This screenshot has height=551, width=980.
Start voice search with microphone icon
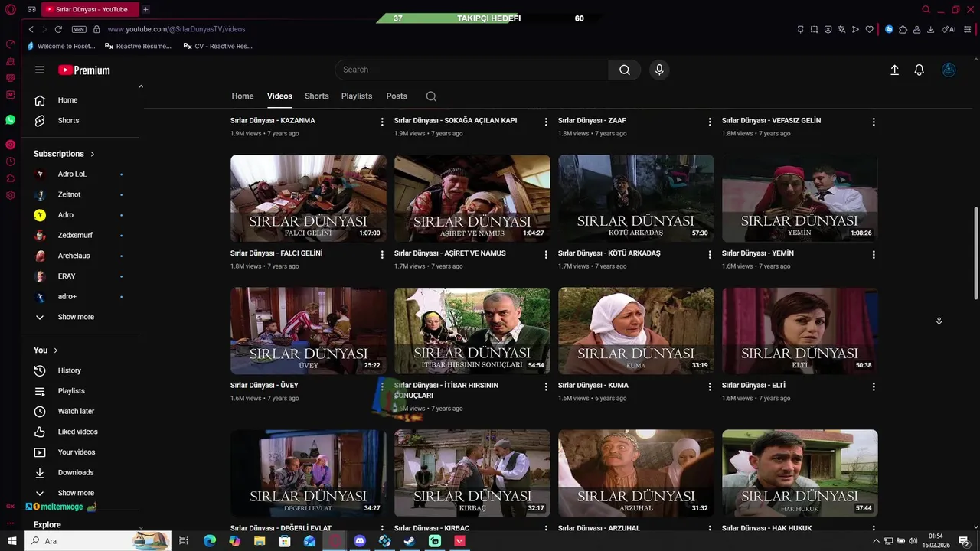[659, 70]
